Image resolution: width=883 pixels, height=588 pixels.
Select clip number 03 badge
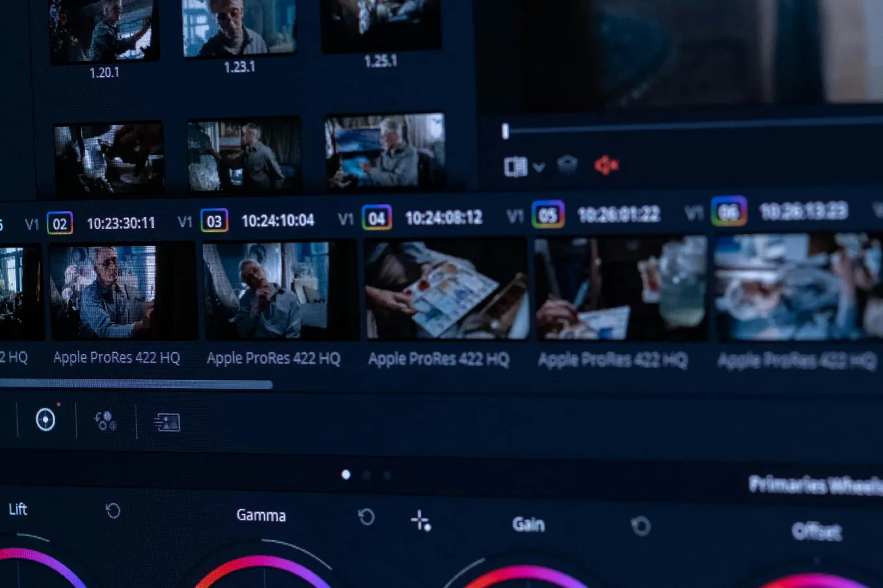coord(214,221)
